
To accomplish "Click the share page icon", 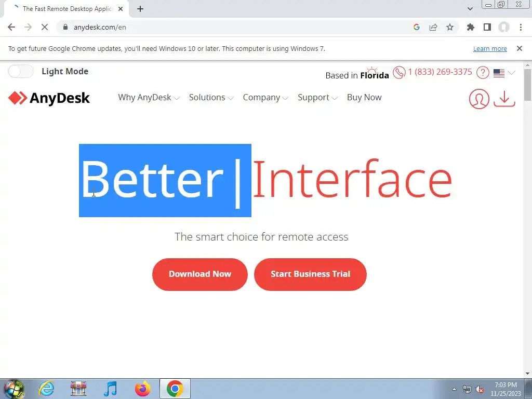I will [x=433, y=27].
